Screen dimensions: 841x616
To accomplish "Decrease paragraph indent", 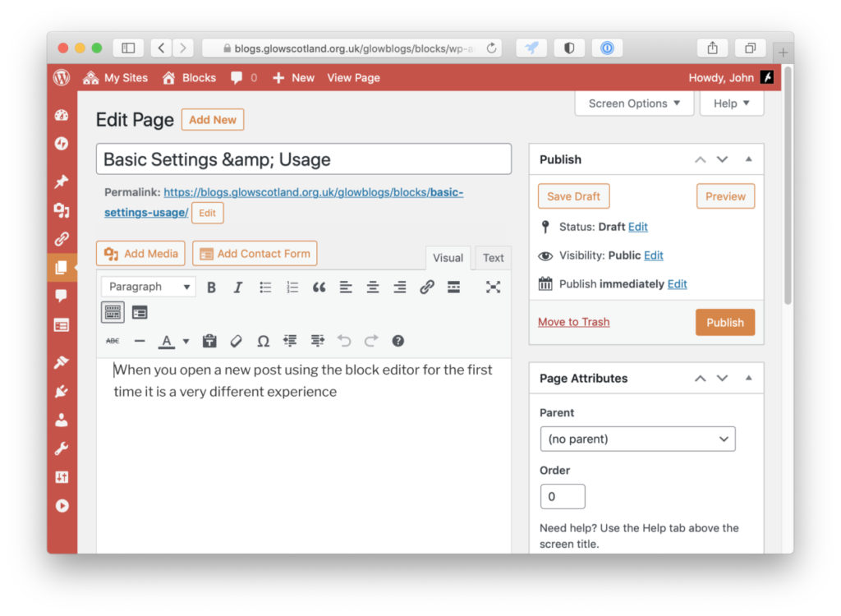I will 290,341.
